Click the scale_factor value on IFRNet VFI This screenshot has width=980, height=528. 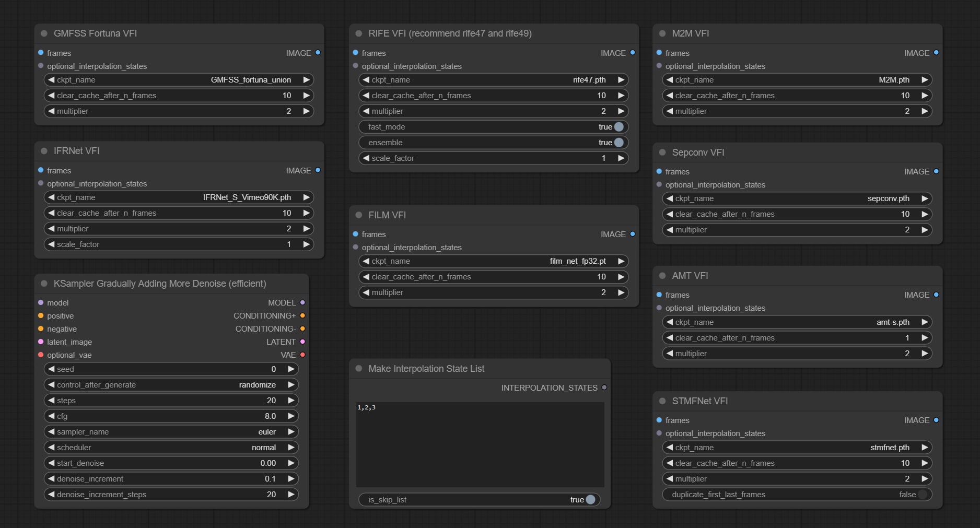pyautogui.click(x=288, y=244)
